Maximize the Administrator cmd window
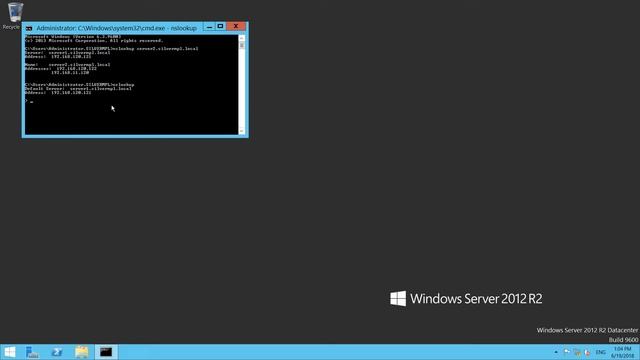The image size is (640, 360). point(220,27)
